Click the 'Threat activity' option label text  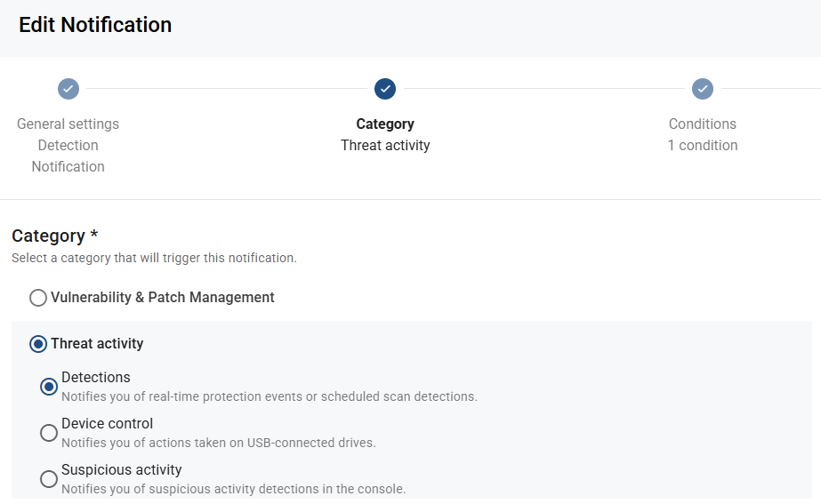[x=97, y=344]
